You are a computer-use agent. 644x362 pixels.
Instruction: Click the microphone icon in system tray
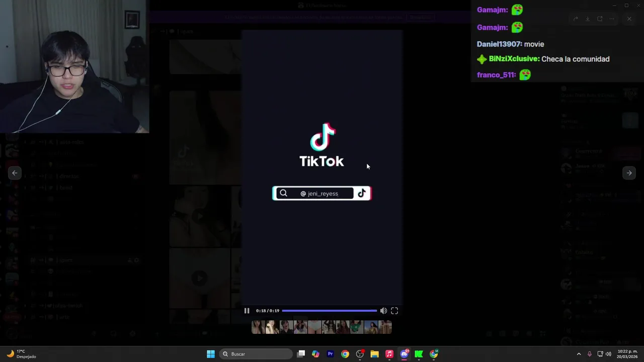coord(590,354)
